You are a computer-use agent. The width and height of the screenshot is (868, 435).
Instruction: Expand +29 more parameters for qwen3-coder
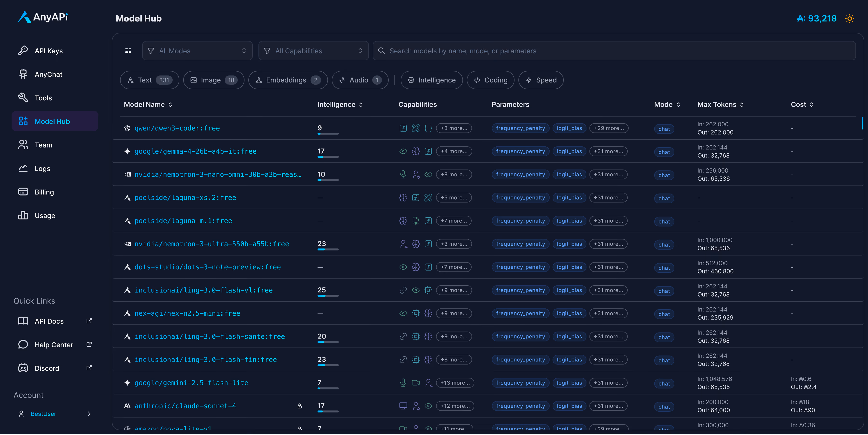609,128
